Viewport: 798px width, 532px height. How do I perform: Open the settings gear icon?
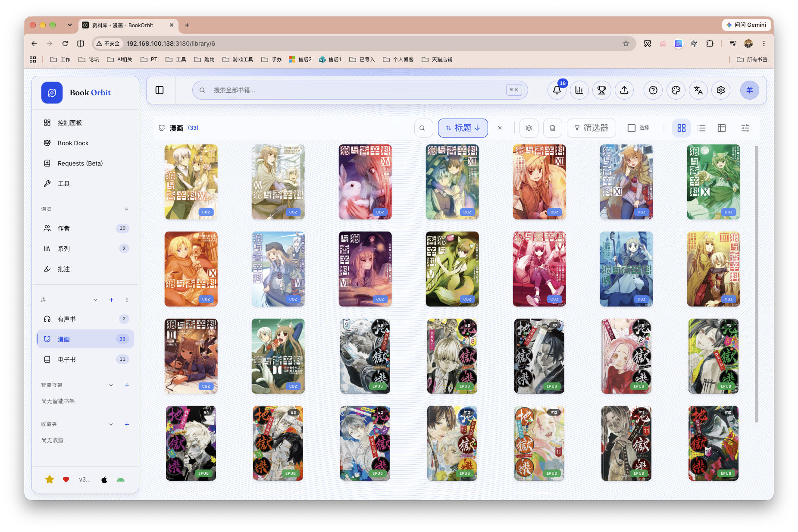tap(720, 90)
